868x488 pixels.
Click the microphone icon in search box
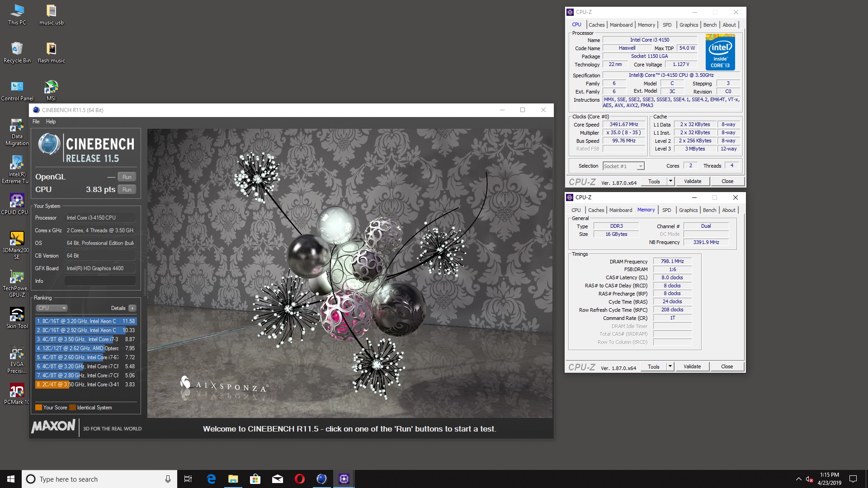point(168,479)
